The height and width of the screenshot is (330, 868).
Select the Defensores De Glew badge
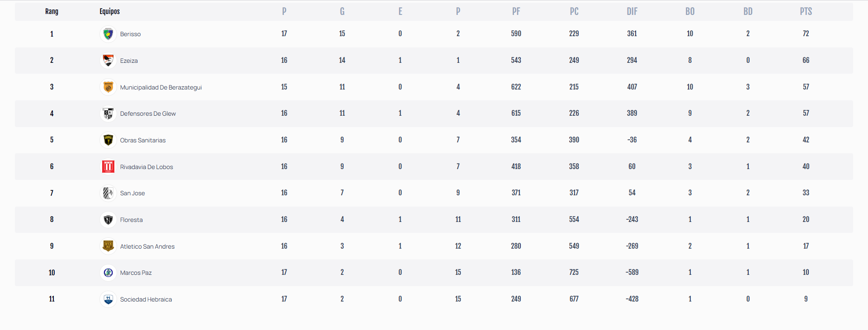click(108, 113)
